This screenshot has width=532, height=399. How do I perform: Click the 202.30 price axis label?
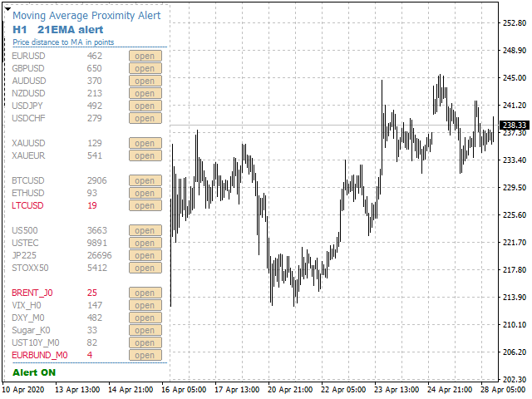coord(515,380)
